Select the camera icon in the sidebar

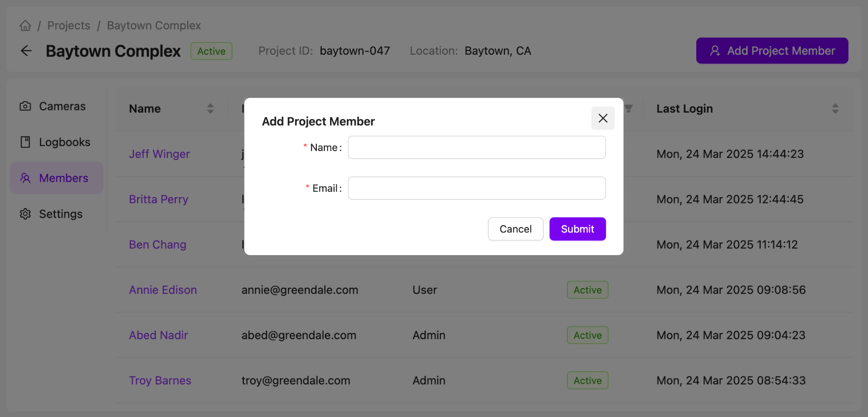coord(25,106)
